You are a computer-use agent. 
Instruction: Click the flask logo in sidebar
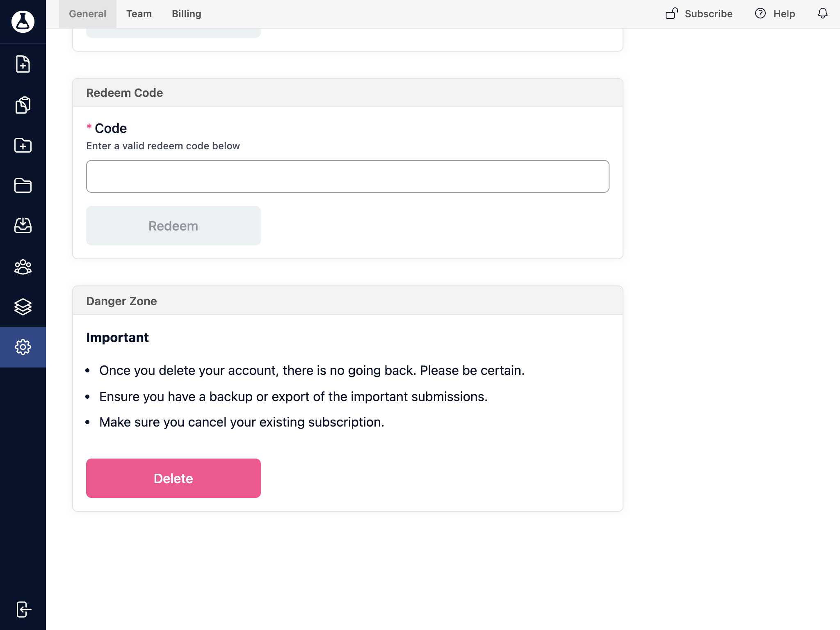coord(23,22)
